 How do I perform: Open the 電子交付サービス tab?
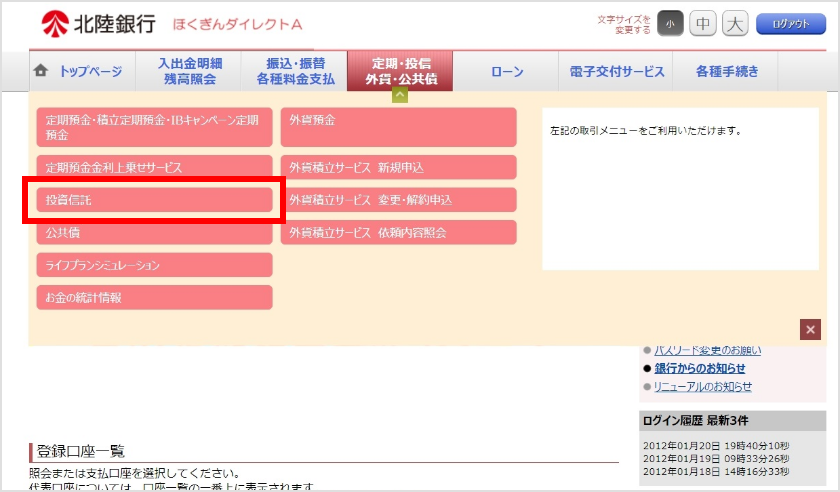[616, 71]
